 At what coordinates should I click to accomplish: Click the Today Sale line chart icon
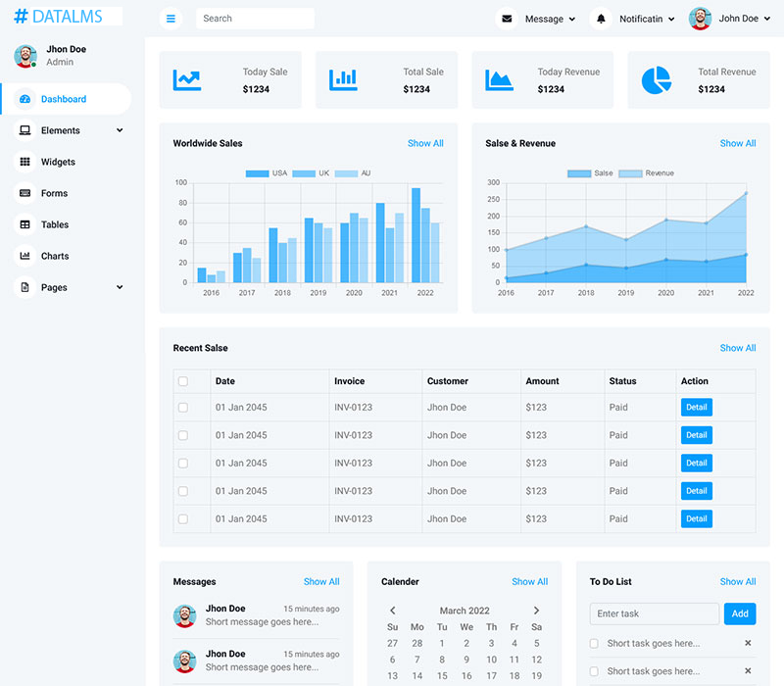coord(187,80)
